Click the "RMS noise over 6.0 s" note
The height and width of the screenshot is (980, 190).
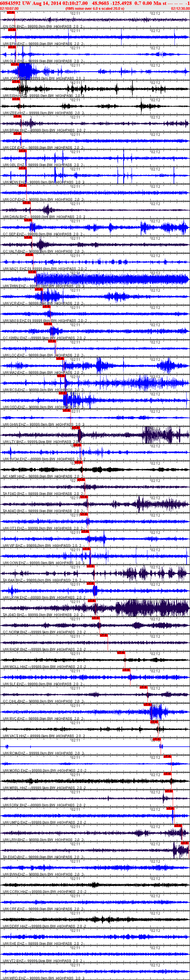pyautogui.click(x=95, y=8)
